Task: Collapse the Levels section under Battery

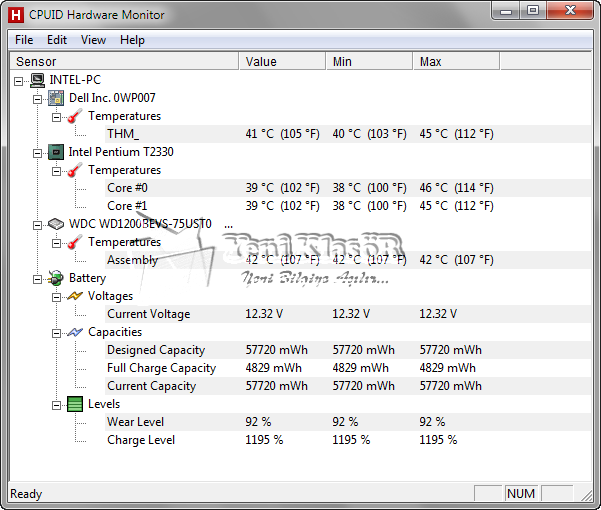Action: click(x=57, y=404)
